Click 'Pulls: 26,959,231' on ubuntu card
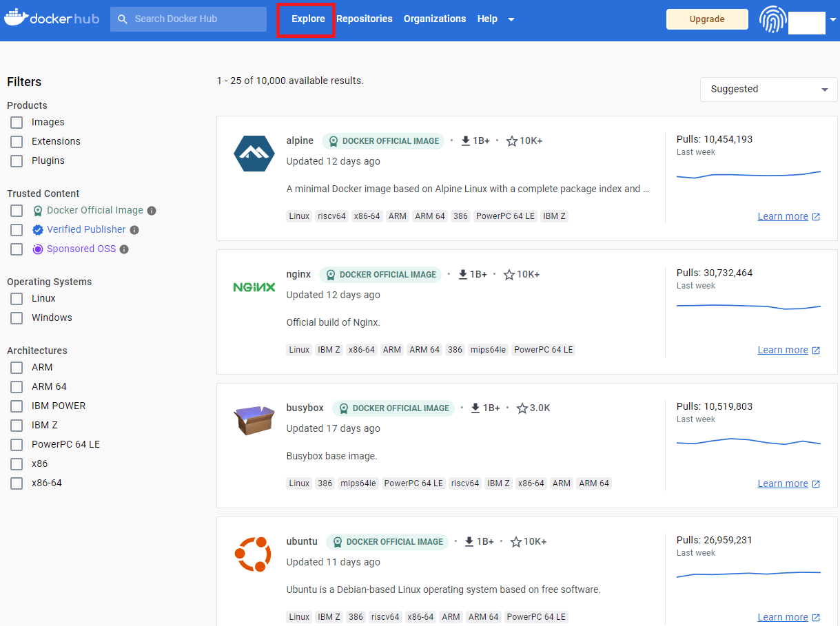The height and width of the screenshot is (626, 840). coord(715,540)
